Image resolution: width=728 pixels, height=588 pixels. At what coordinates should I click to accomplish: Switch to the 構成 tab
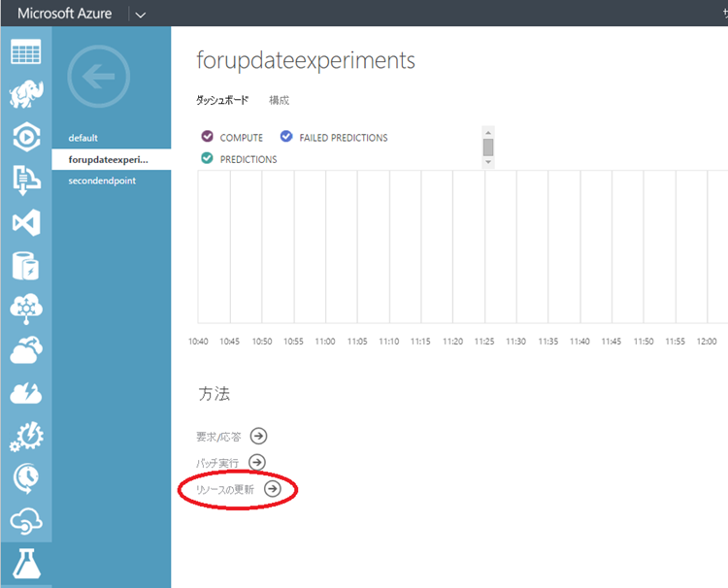point(279,100)
